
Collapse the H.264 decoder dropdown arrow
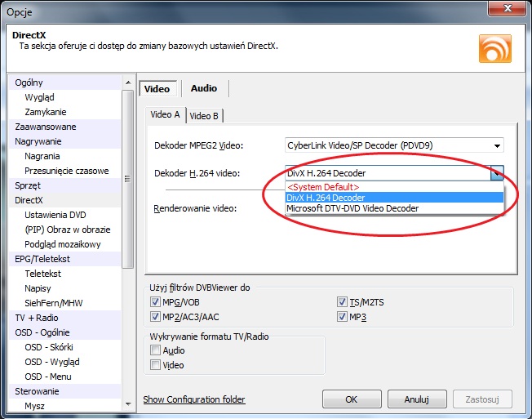497,173
